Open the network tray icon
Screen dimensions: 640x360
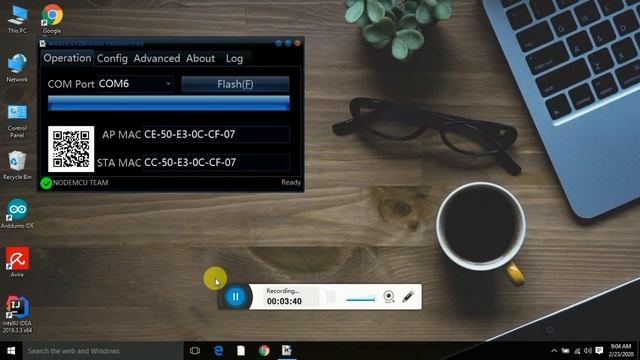coord(577,351)
